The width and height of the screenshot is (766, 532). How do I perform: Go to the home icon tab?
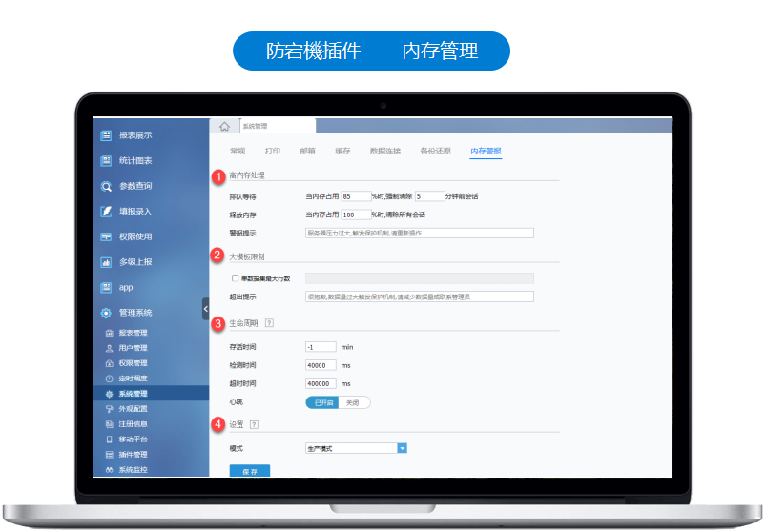224,127
